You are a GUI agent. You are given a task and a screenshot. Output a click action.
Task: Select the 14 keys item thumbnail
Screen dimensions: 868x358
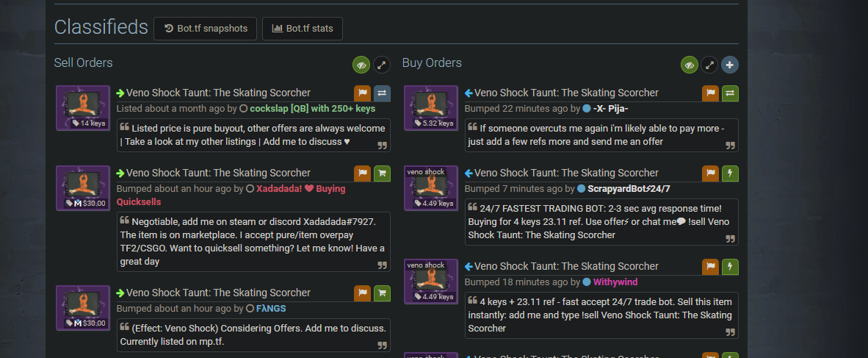pyautogui.click(x=83, y=108)
